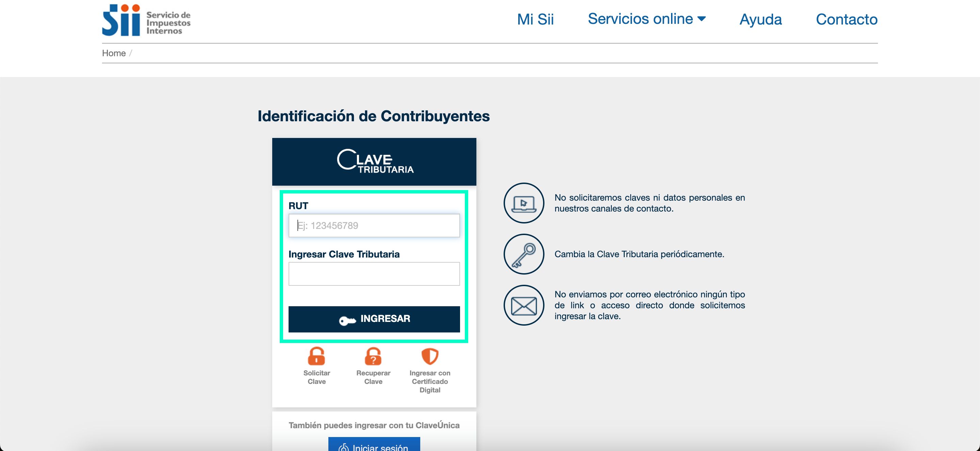Image resolution: width=980 pixels, height=451 pixels.
Task: Click the orange Recuperar Clave lock icon
Action: coord(373,356)
